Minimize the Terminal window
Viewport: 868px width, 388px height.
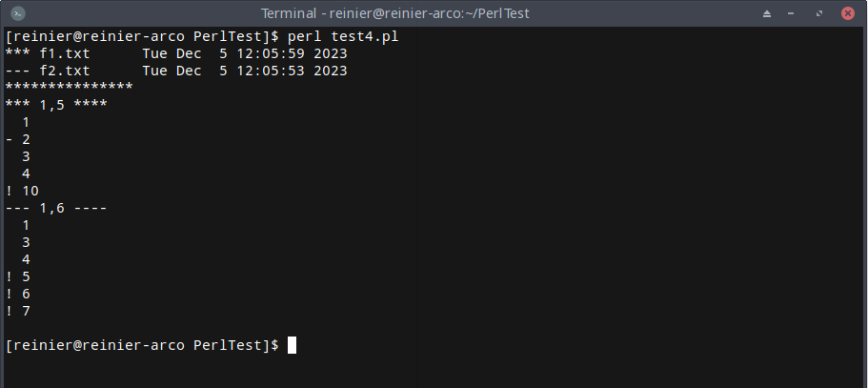793,13
